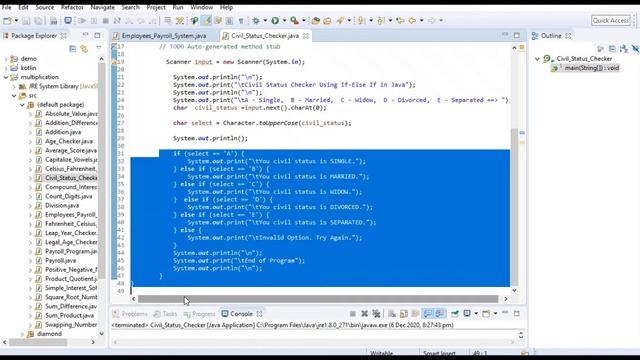The height and width of the screenshot is (360, 640).
Task: Open Package Explorer View Menu dropdown
Action: (99, 48)
